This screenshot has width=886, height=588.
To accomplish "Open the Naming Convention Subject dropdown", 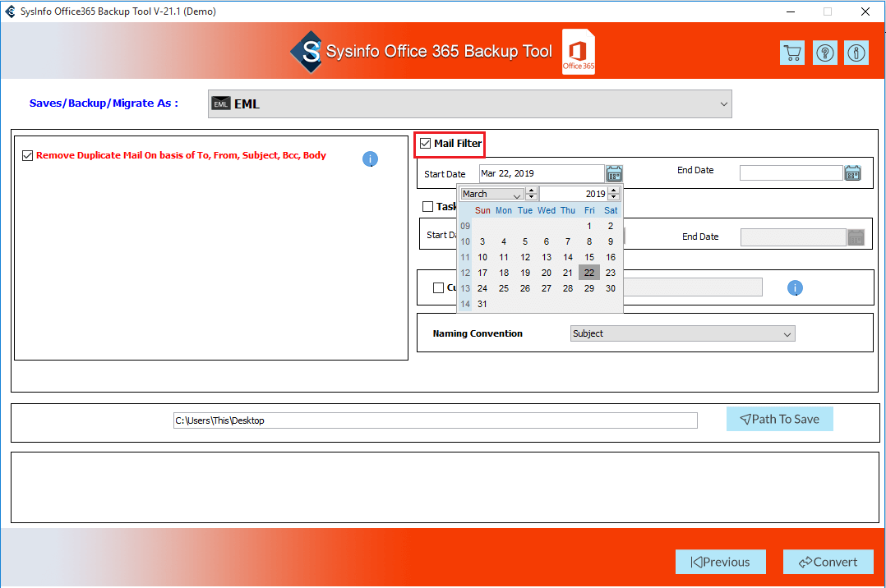I will [787, 333].
